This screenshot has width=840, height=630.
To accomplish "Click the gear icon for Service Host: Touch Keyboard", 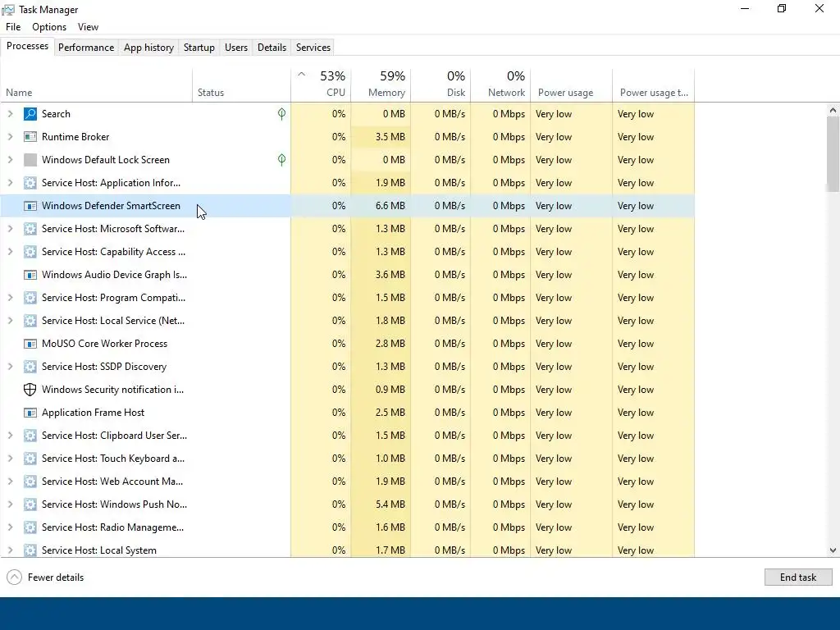I will click(x=30, y=459).
